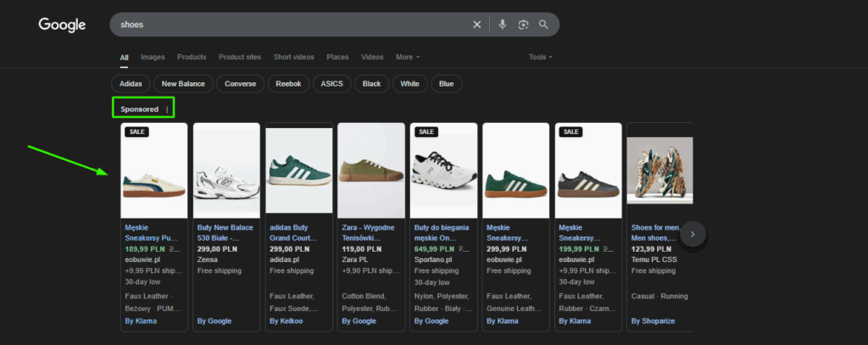Filter by Adidas chip

coord(131,84)
